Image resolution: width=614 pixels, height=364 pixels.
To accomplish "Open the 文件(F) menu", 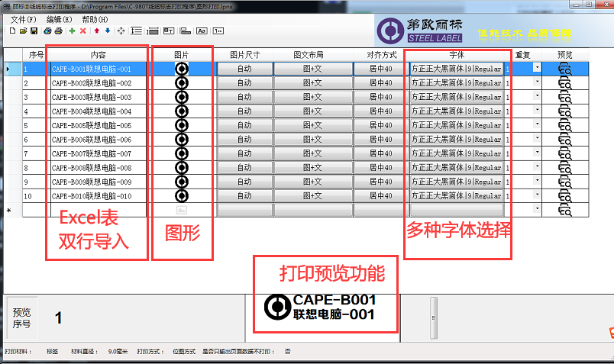I will pyautogui.click(x=23, y=20).
